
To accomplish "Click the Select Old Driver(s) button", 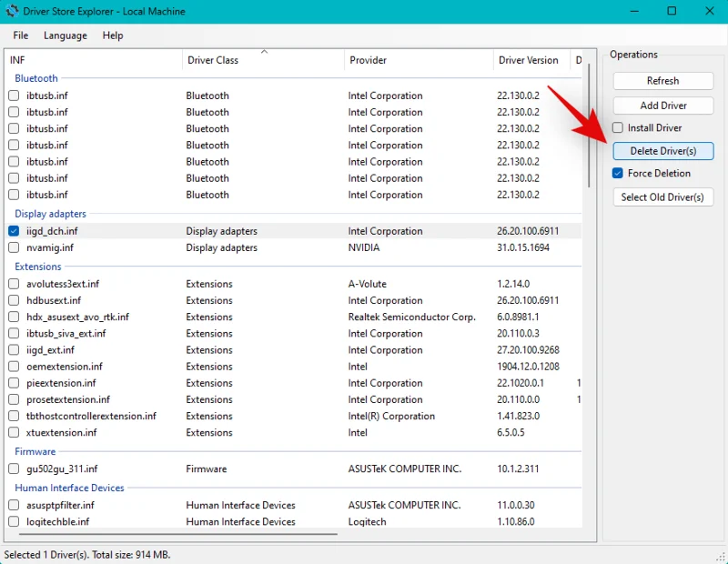I will point(662,197).
